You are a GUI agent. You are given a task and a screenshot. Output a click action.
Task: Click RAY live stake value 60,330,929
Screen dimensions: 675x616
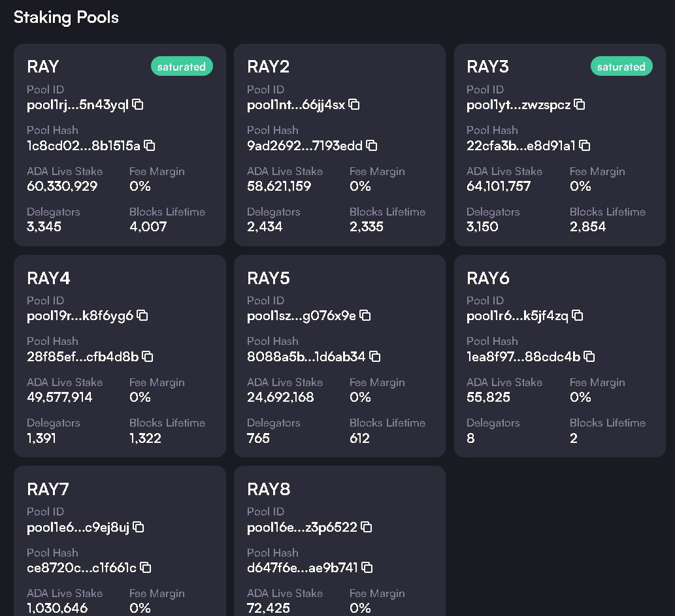click(x=62, y=186)
